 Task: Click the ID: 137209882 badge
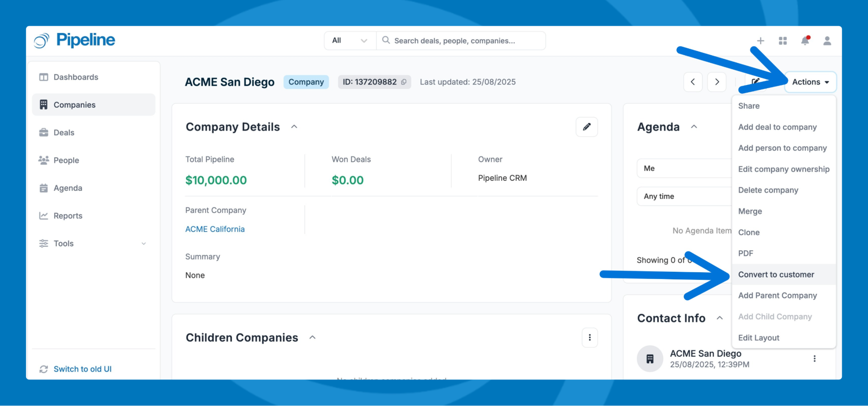pos(374,82)
